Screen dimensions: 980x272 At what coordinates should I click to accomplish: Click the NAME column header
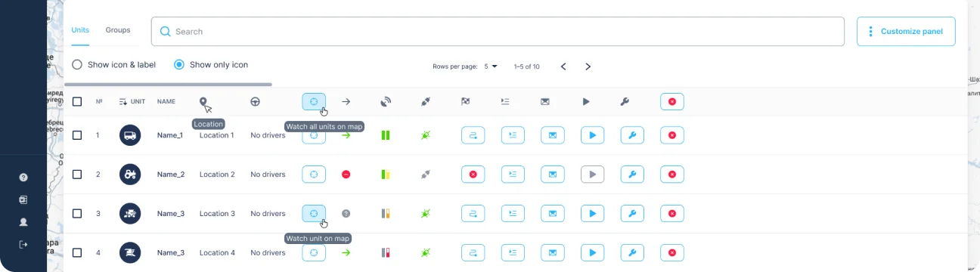(166, 101)
